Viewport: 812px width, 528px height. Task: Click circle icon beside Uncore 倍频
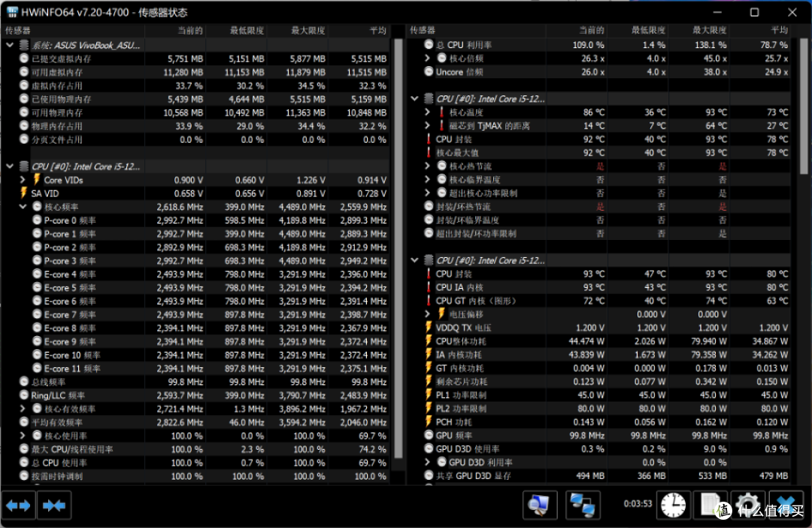(429, 71)
